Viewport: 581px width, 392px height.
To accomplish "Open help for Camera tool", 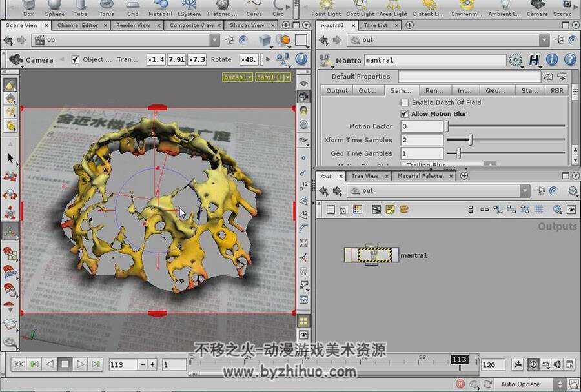I will click(x=301, y=59).
